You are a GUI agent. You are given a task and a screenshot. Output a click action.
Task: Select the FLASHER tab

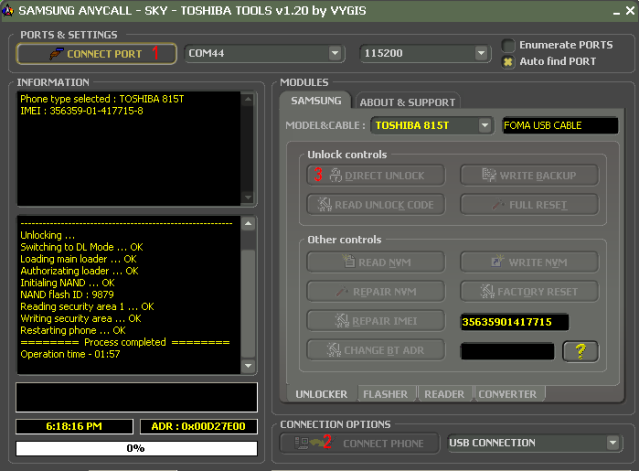coord(385,394)
